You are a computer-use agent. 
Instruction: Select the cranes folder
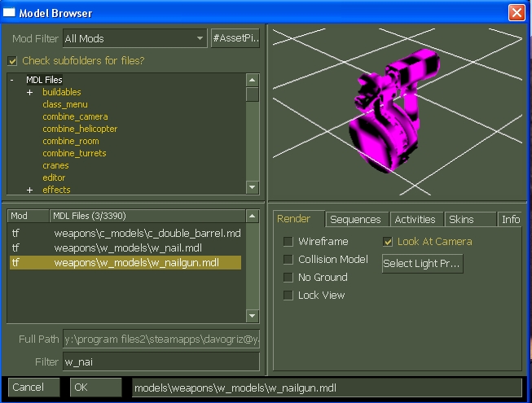(55, 165)
